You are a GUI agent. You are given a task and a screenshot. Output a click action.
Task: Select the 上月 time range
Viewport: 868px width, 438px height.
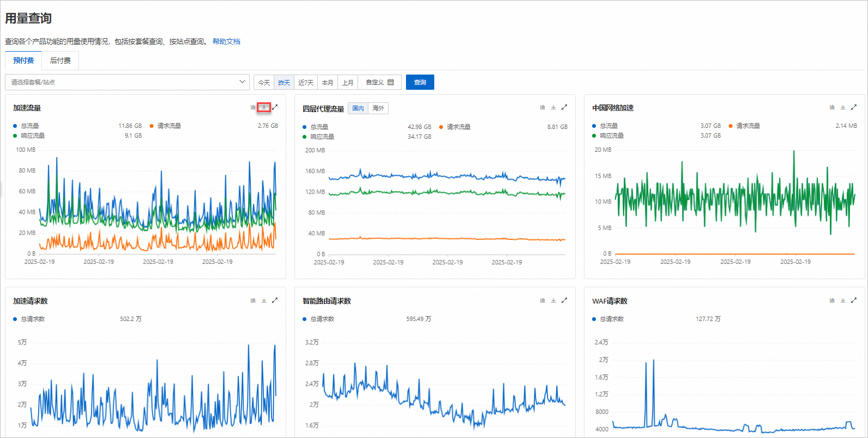pyautogui.click(x=348, y=82)
